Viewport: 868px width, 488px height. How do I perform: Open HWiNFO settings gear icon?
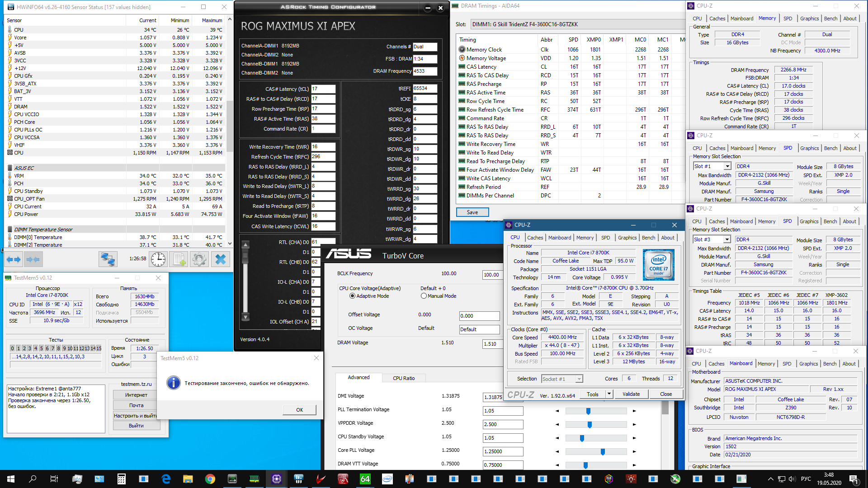point(199,259)
